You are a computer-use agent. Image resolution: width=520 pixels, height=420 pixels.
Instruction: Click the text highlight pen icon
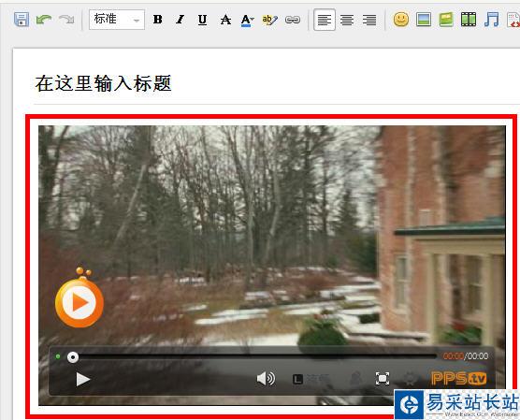(269, 20)
